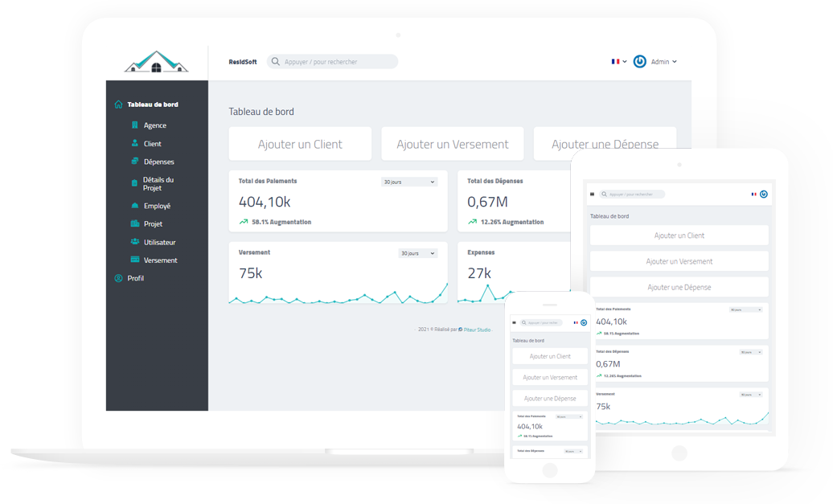Click the Versement card icon in sidebar
Screen dimensions: 833x504
(x=135, y=260)
